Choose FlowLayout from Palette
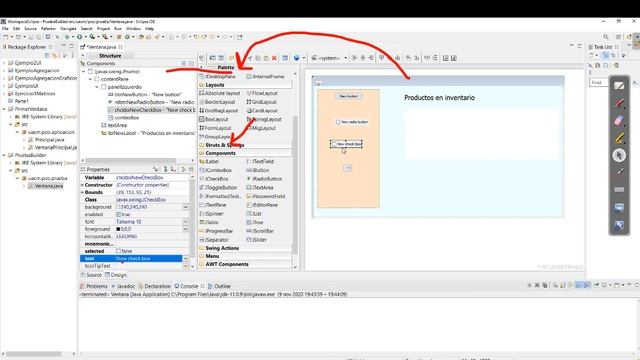The image size is (640, 360). (x=262, y=93)
